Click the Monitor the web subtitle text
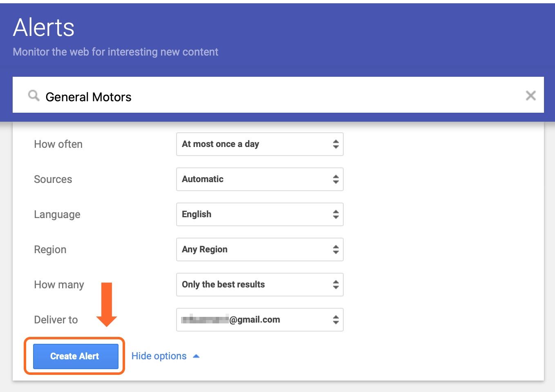This screenshot has height=392, width=555. (116, 52)
